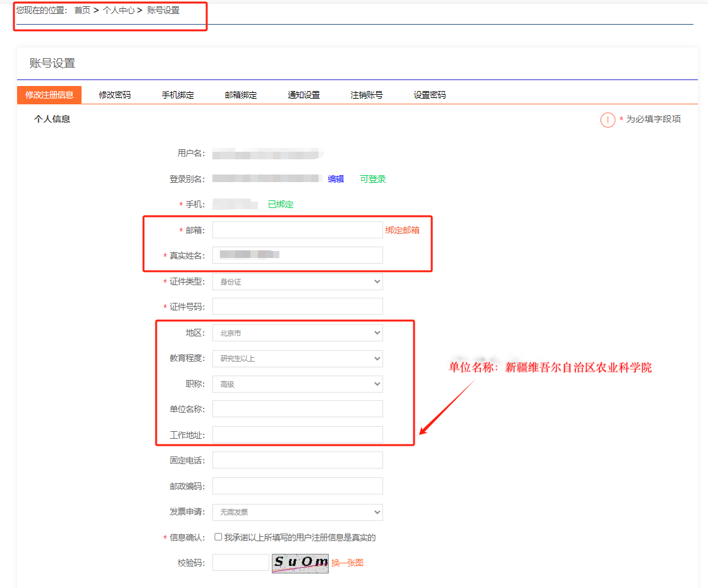Click the captcha image SuOm
Image resolution: width=708 pixels, height=588 pixels.
300,563
